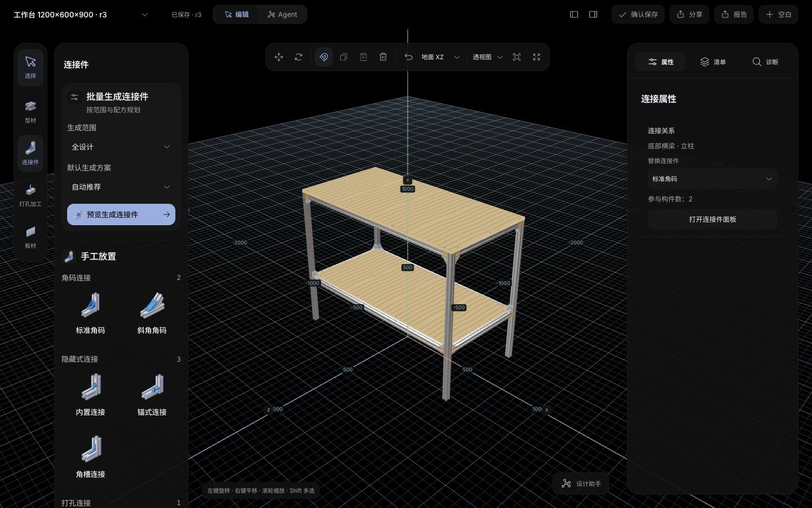Switch to Agent mode
812x508 pixels.
(283, 15)
